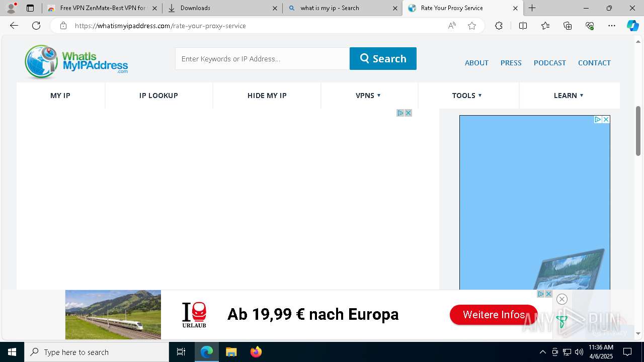
Task: Open Settings and more ellipsis
Action: coord(612,26)
